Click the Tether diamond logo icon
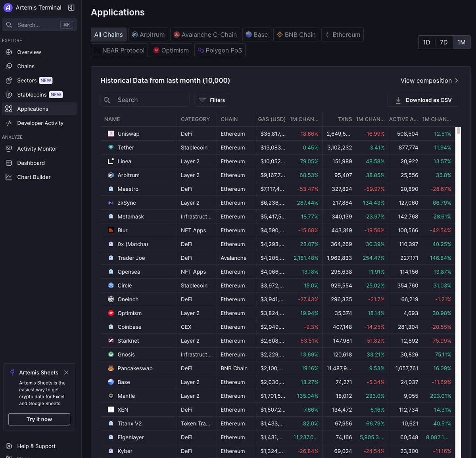 click(x=111, y=148)
